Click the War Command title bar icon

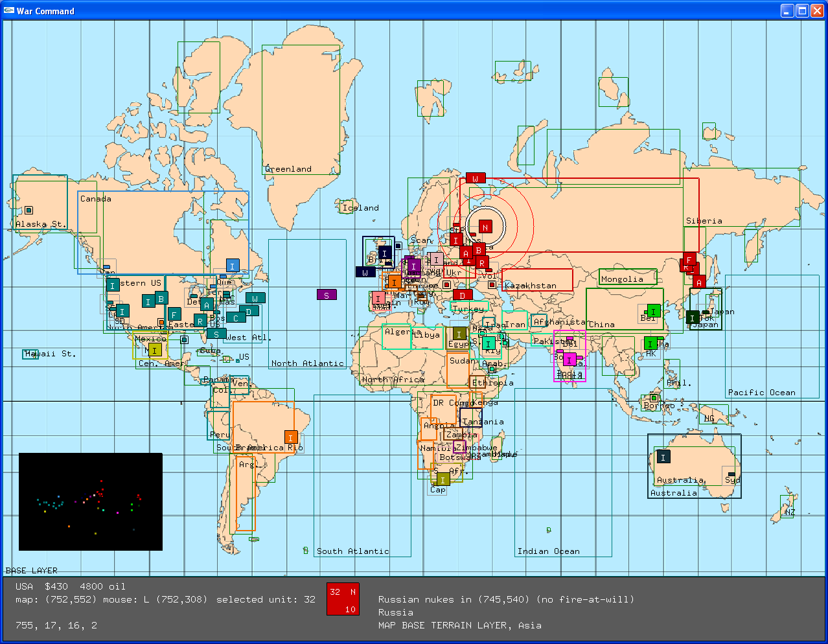[9, 11]
